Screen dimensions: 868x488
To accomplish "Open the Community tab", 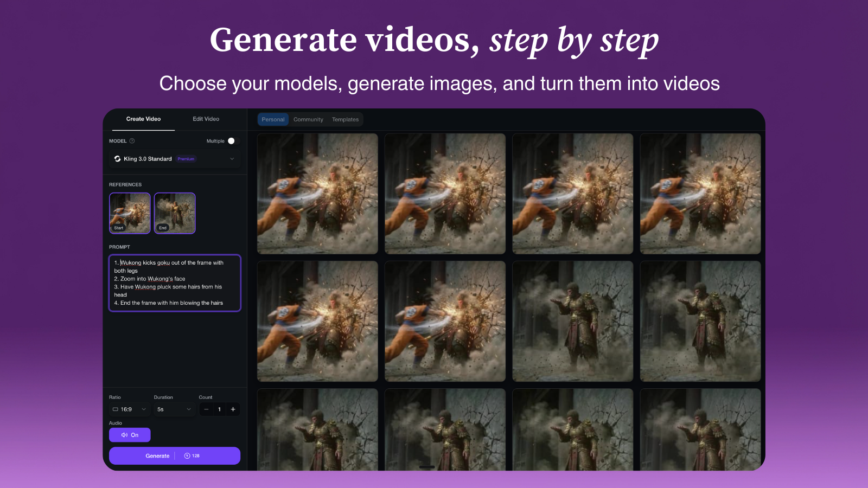I will point(308,119).
